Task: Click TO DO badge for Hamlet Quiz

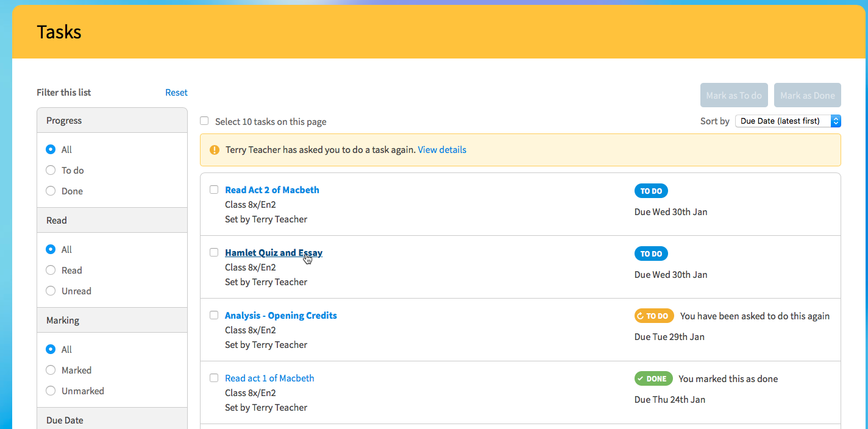Action: pos(651,253)
